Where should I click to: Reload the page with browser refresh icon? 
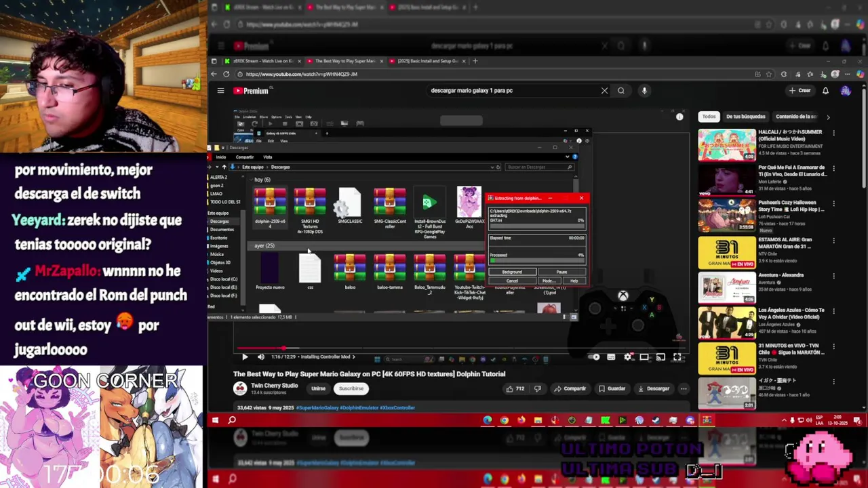226,74
